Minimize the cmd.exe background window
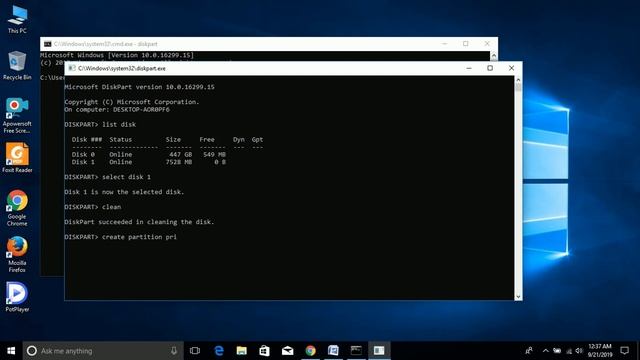Screen dimensions: 640x360 (444, 44)
